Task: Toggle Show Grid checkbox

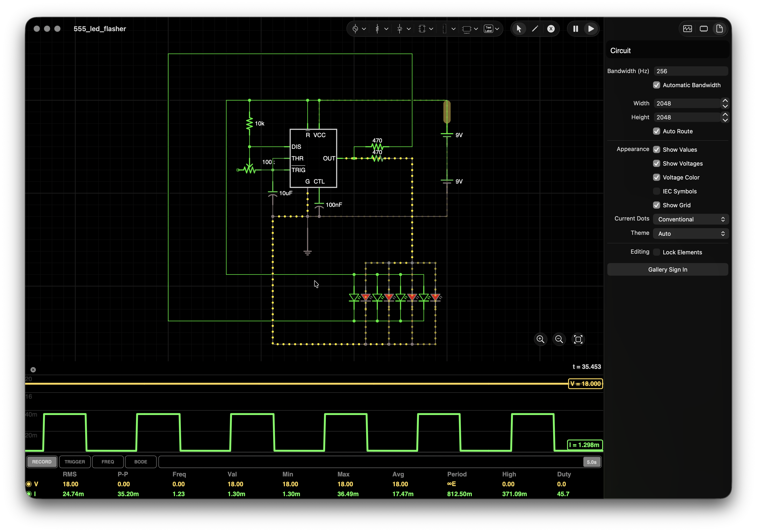Action: [x=657, y=205]
